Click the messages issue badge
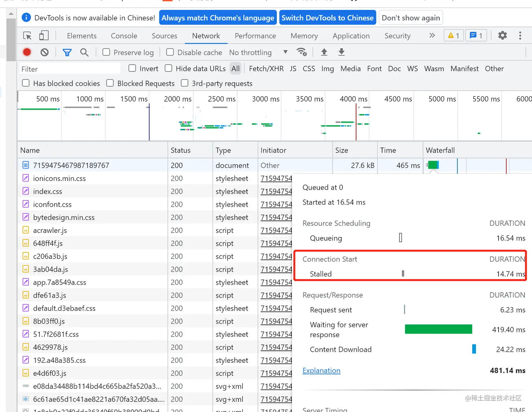 click(x=476, y=36)
